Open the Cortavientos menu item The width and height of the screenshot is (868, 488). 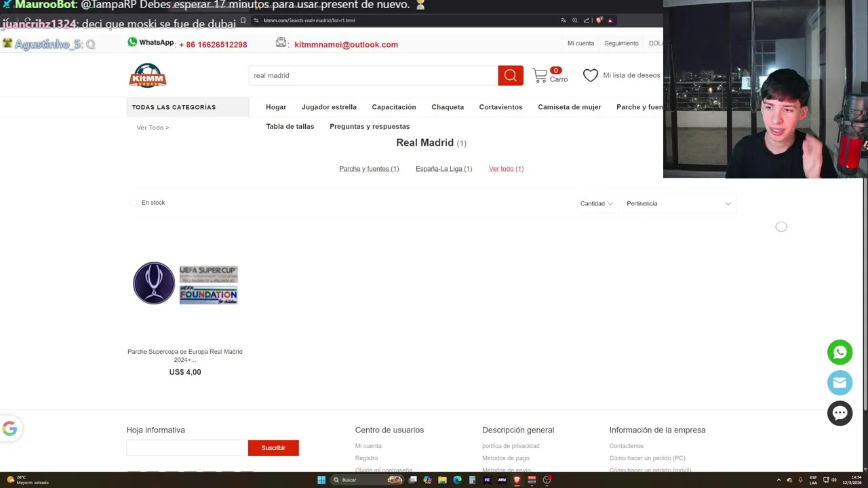[x=500, y=107]
